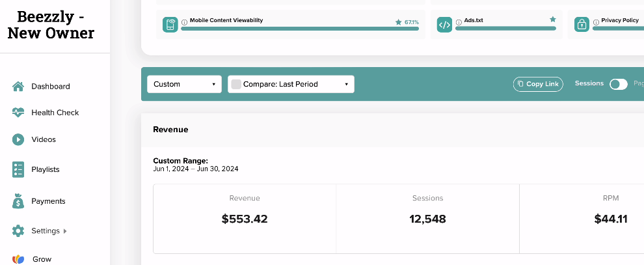The image size is (644, 265).
Task: Open Health Check heartbeat icon
Action: 18,113
